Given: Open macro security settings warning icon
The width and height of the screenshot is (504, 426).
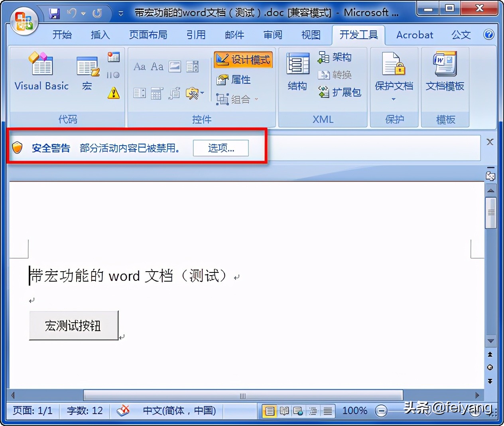Looking at the screenshot, I should coord(114,93).
